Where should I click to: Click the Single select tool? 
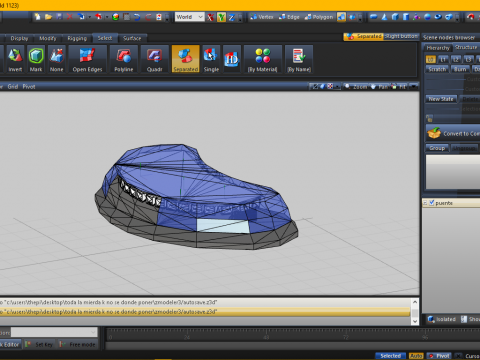click(211, 59)
